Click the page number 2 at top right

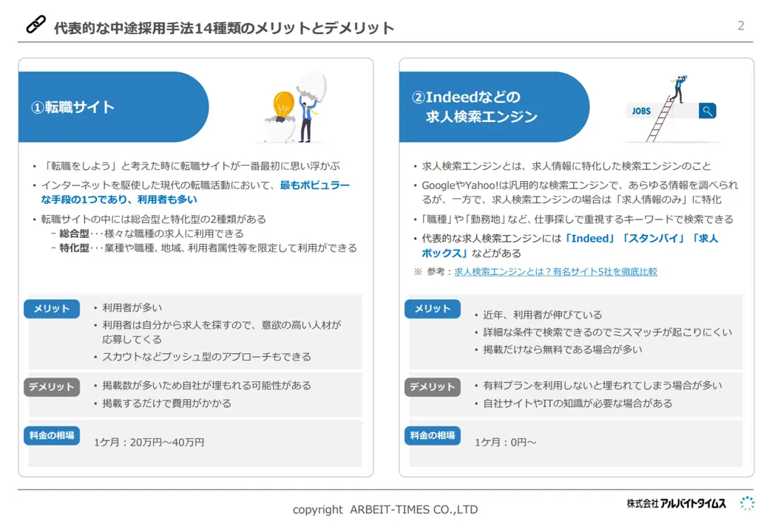(x=740, y=26)
